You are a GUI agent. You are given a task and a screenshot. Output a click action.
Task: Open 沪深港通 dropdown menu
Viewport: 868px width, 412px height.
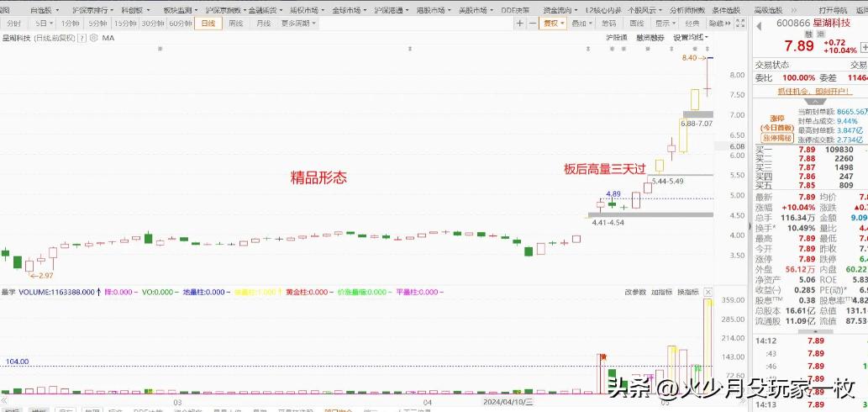pyautogui.click(x=392, y=10)
